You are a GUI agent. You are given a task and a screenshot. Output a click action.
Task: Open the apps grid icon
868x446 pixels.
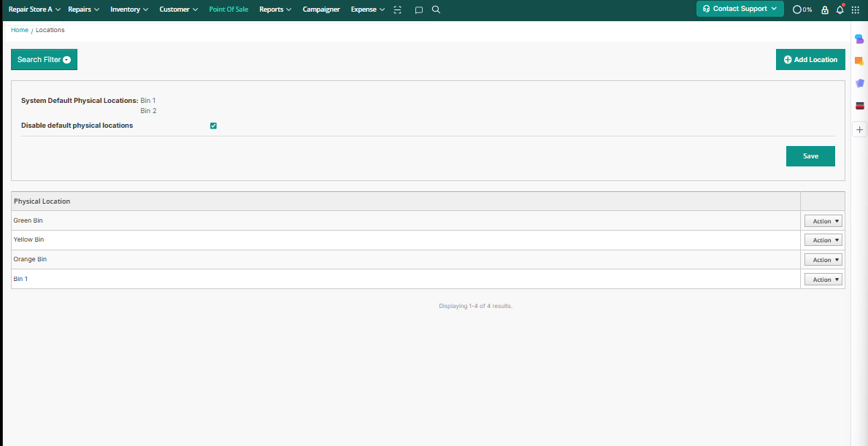pos(856,9)
